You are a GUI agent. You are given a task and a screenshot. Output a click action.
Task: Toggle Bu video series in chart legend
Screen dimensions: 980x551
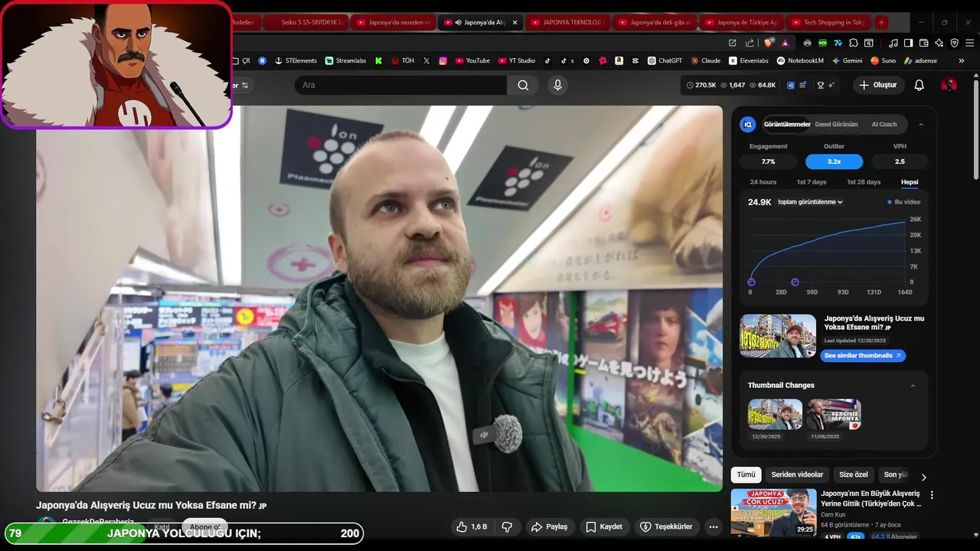click(x=904, y=202)
